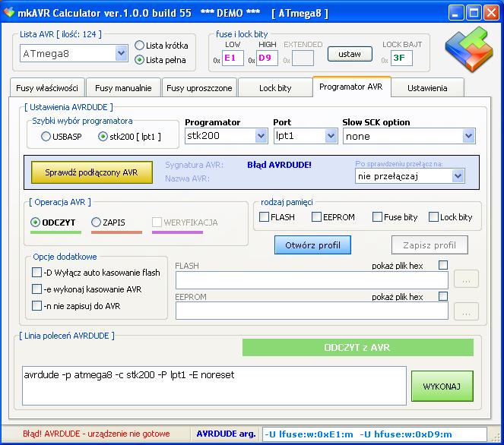
Task: Click the ODCZYT z AVR green bar
Action: pos(358,347)
